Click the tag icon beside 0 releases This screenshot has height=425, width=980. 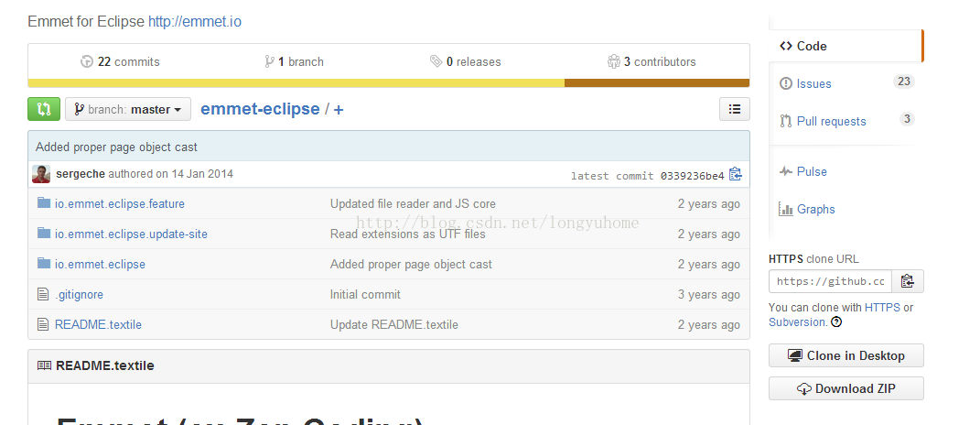pyautogui.click(x=436, y=61)
